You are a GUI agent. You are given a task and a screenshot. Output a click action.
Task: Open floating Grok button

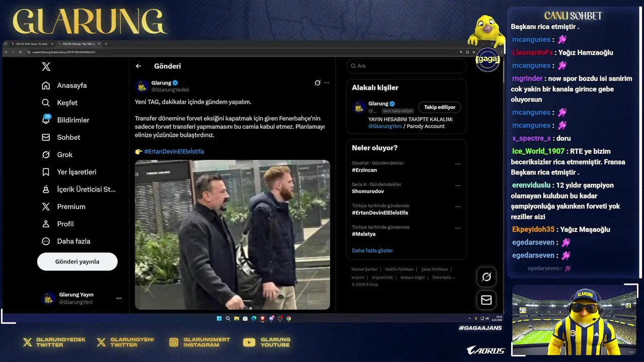[x=487, y=277]
